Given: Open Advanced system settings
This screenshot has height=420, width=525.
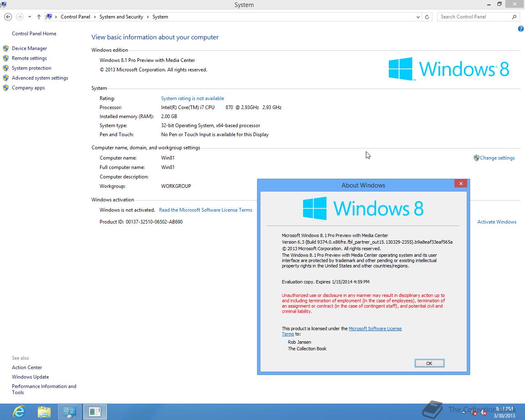Looking at the screenshot, I should tap(40, 78).
